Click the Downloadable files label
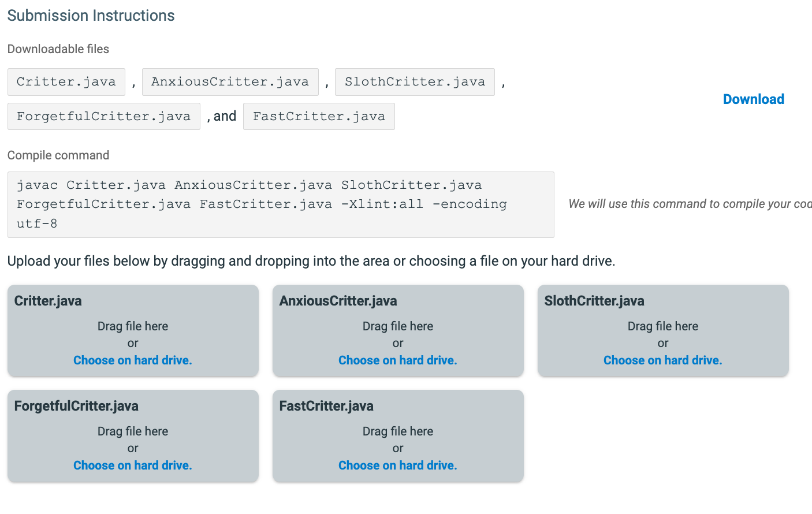 pyautogui.click(x=58, y=49)
